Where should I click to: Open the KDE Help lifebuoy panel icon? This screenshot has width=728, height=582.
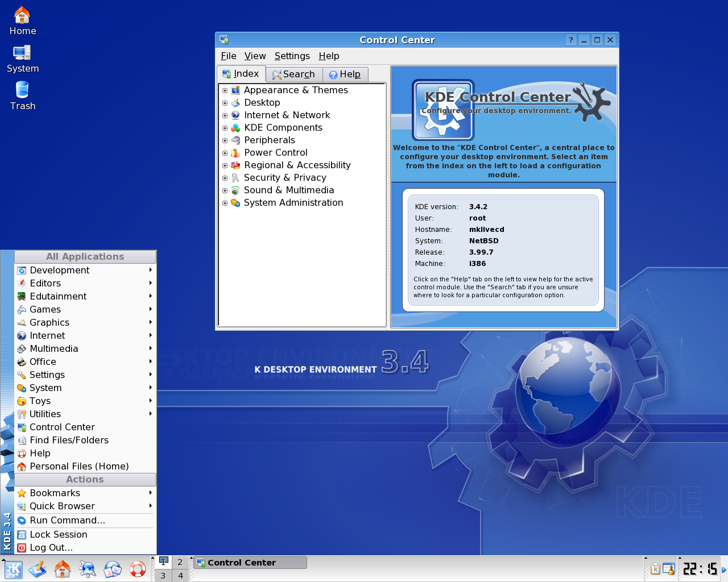138,569
